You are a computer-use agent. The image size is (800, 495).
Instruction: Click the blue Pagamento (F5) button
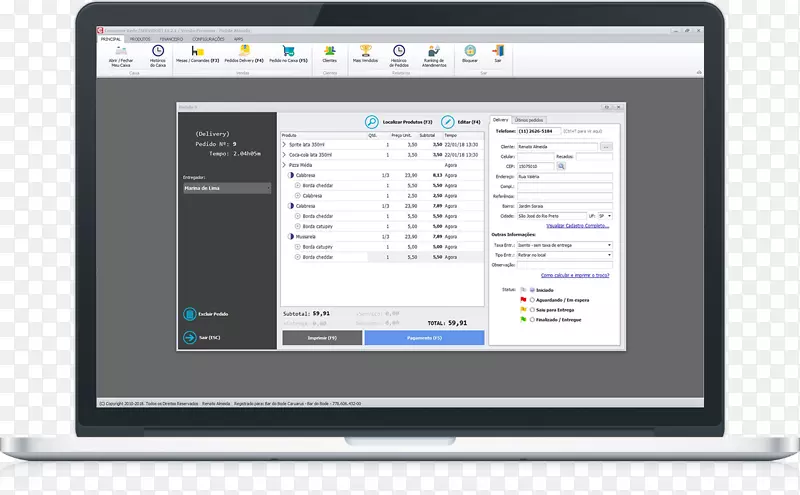(424, 338)
